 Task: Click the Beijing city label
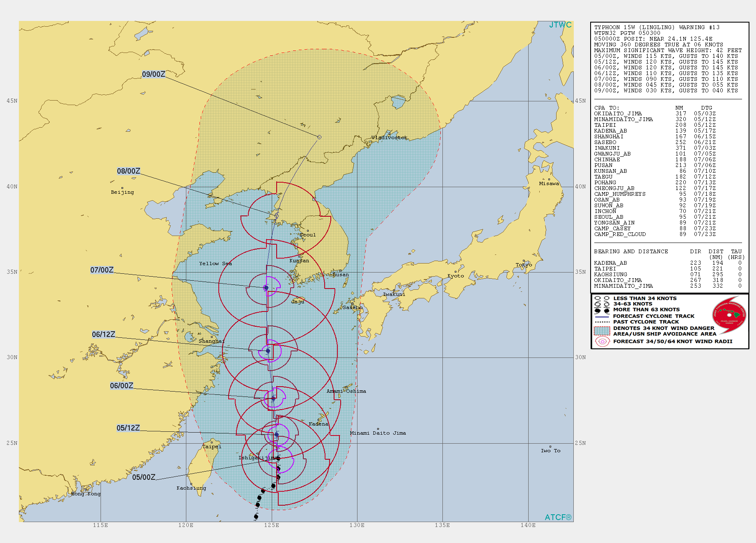coord(122,192)
